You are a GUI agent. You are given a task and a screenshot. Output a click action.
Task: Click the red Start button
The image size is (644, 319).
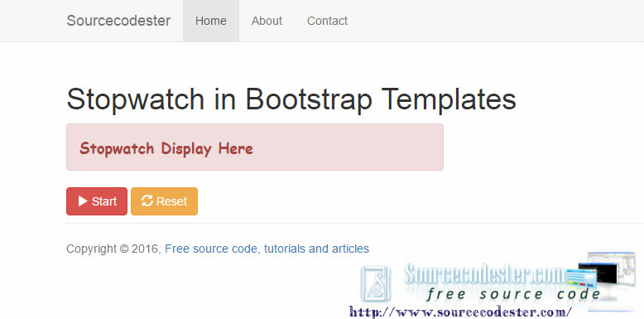[x=97, y=201]
